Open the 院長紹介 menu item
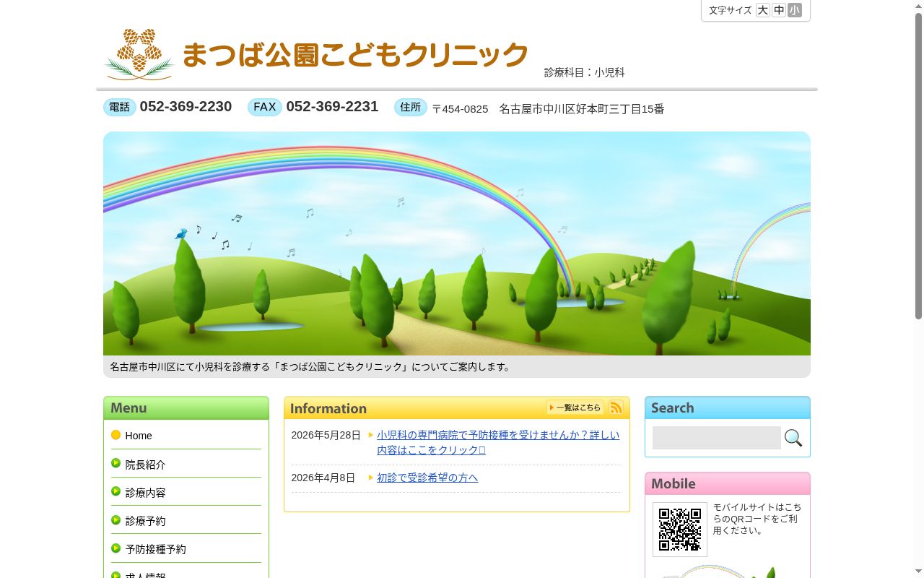The width and height of the screenshot is (924, 578). coord(186,465)
